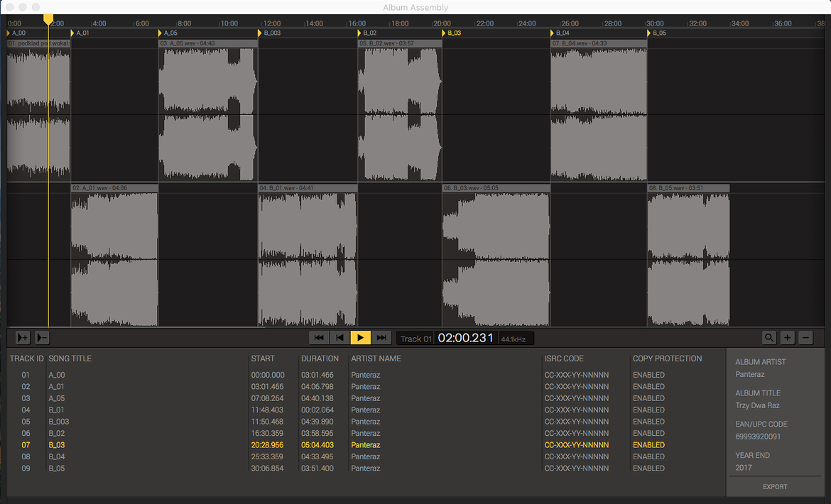Screen dimensions: 831x504
Task: Jump back with the rewind button
Action: tap(319, 337)
